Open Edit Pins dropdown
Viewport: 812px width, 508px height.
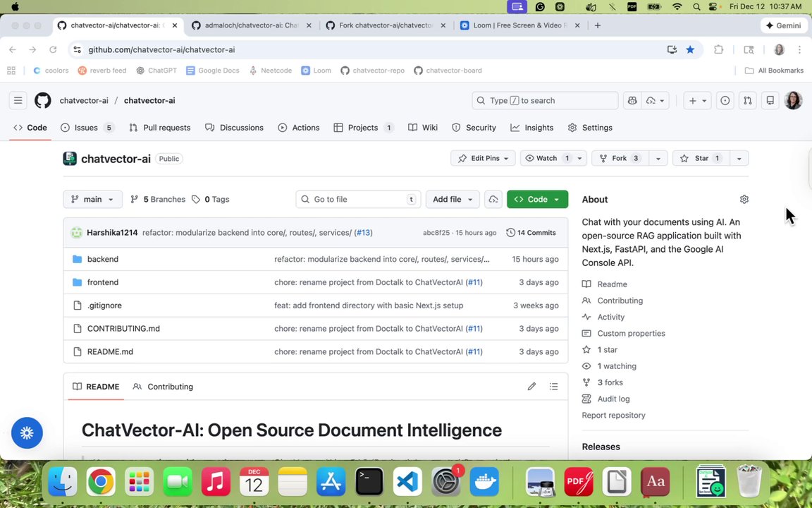tap(483, 159)
